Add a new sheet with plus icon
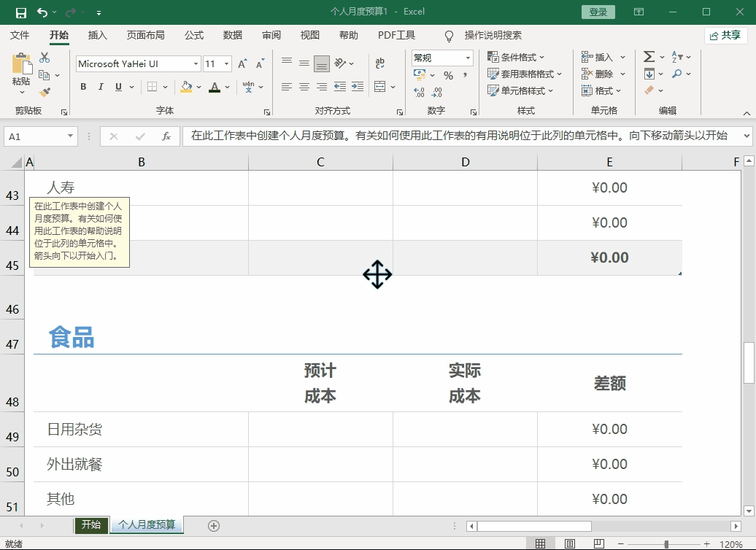Image resolution: width=756 pixels, height=550 pixels. [x=214, y=526]
